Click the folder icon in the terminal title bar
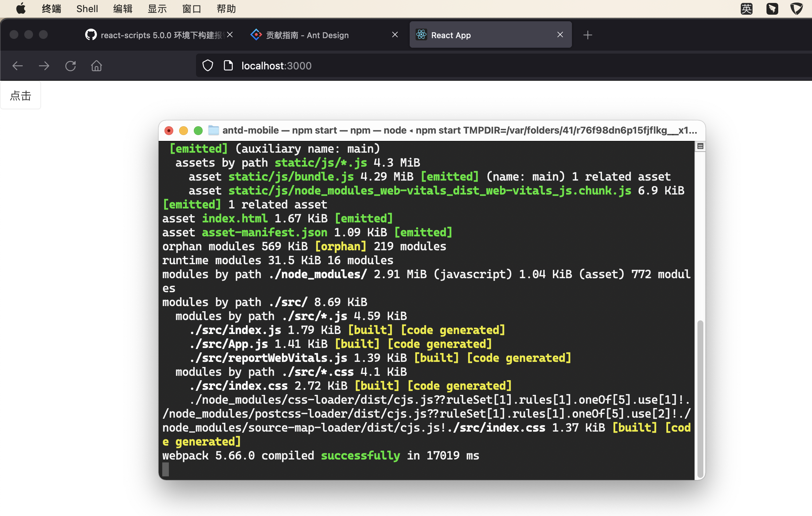Screen dimensions: 812x516 tap(213, 130)
